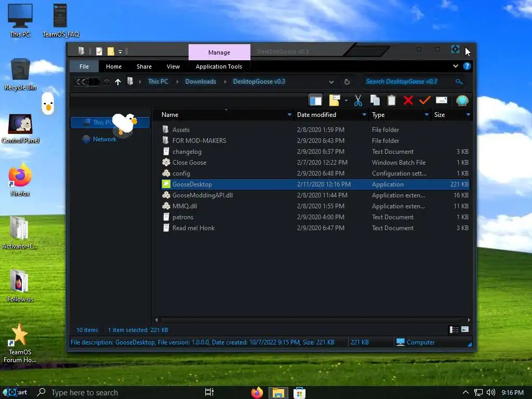Select the Close Goose batch file
Screen dimensions: 532x399
coord(189,163)
